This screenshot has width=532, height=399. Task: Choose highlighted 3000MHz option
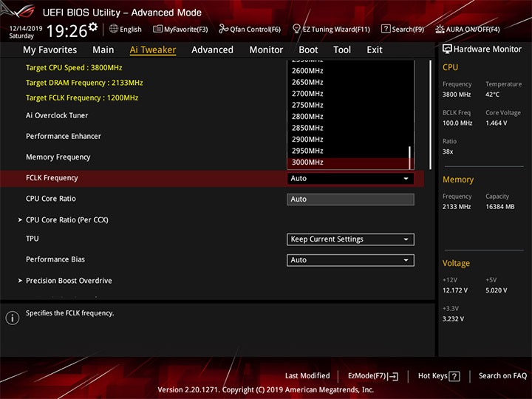(x=347, y=163)
